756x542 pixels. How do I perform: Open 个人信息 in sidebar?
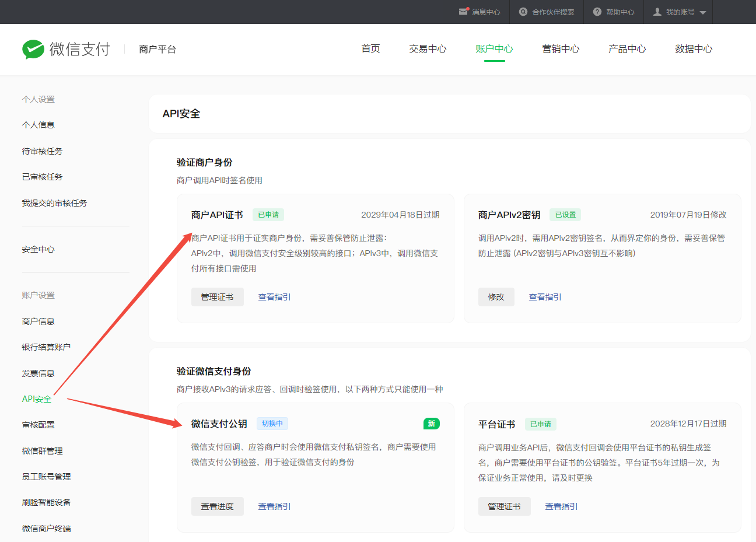click(x=38, y=125)
